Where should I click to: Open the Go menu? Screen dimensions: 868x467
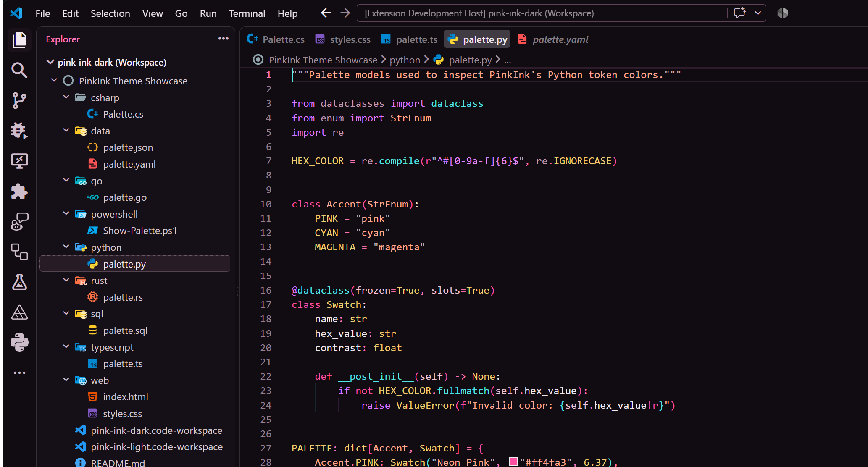pyautogui.click(x=181, y=13)
